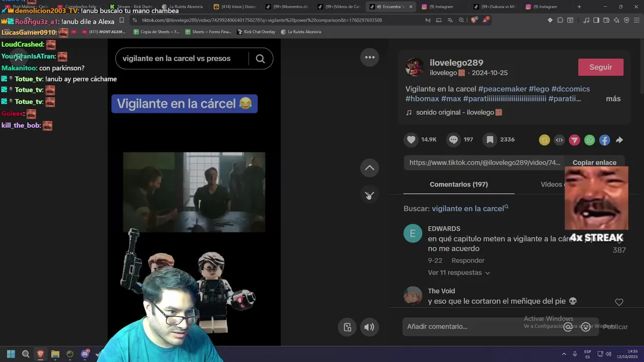
Task: Switch to 'Sukuna vs Mi' TikTok tab
Action: [495, 7]
